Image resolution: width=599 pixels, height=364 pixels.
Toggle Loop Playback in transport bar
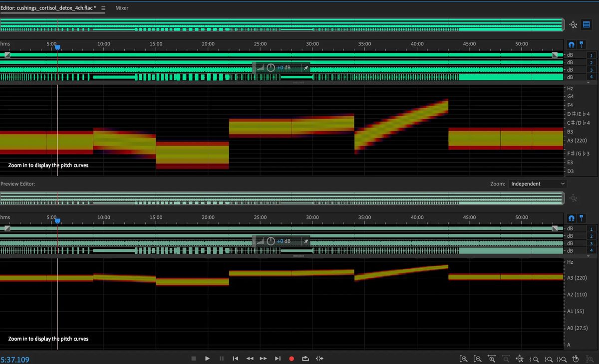pos(305,359)
